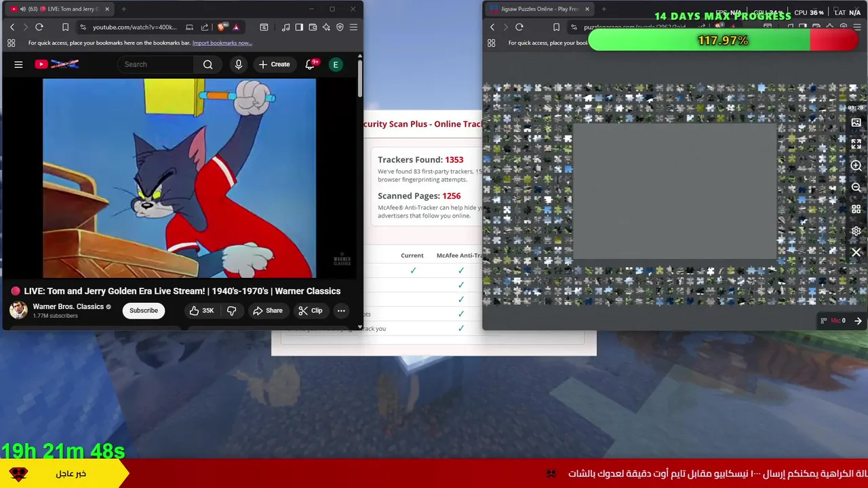868x488 pixels.
Task: Go back in the YouTube browser window
Action: (12, 27)
